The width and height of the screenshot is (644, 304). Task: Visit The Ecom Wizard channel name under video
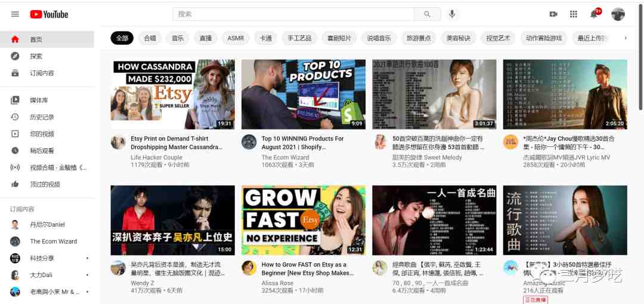coord(286,158)
